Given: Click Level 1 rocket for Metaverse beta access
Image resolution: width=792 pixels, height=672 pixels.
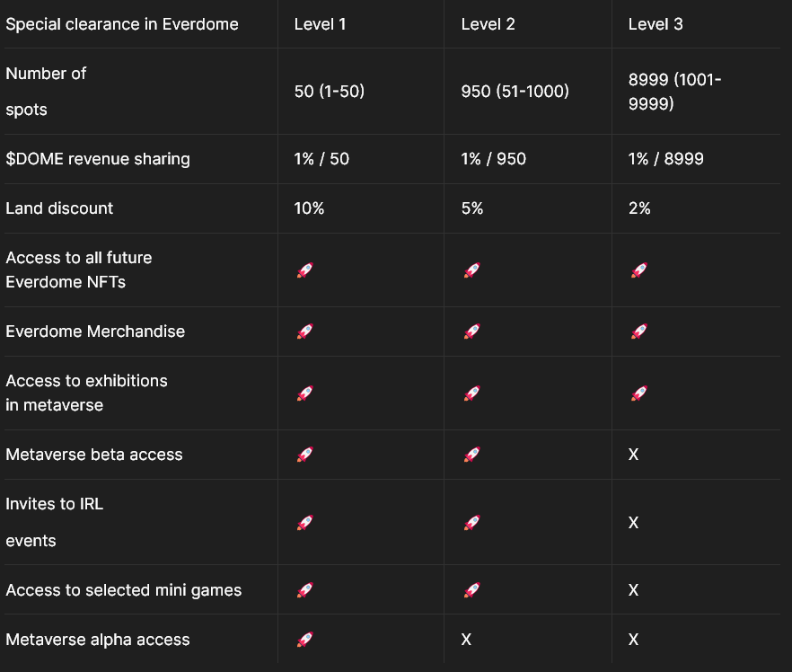Looking at the screenshot, I should click(x=304, y=455).
